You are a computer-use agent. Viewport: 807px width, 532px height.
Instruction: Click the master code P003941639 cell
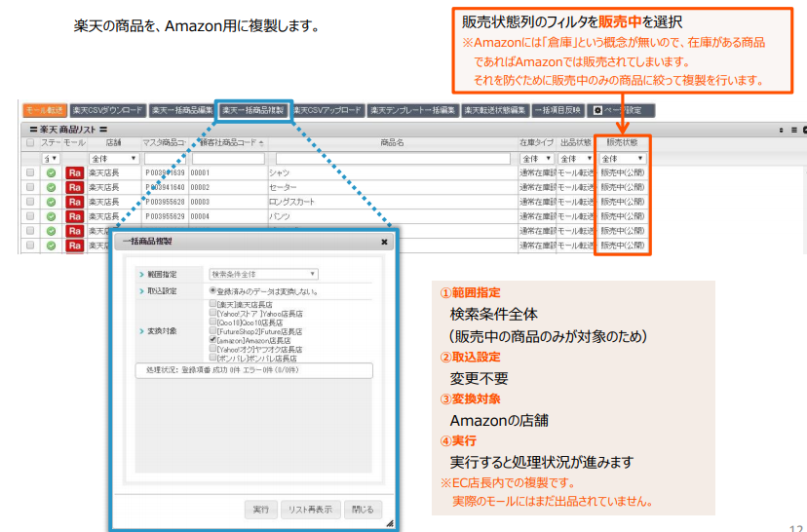165,172
